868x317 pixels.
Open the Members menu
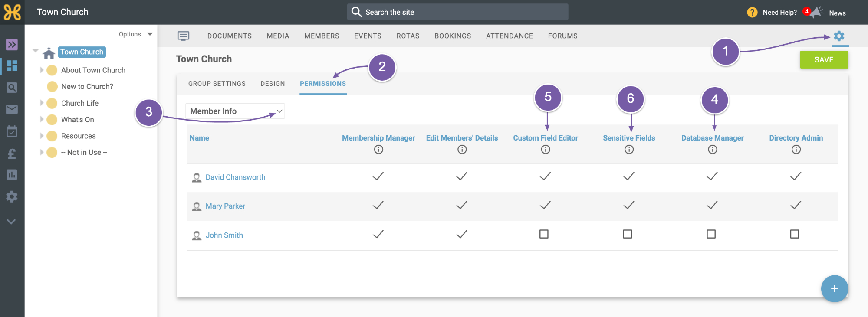click(x=322, y=36)
